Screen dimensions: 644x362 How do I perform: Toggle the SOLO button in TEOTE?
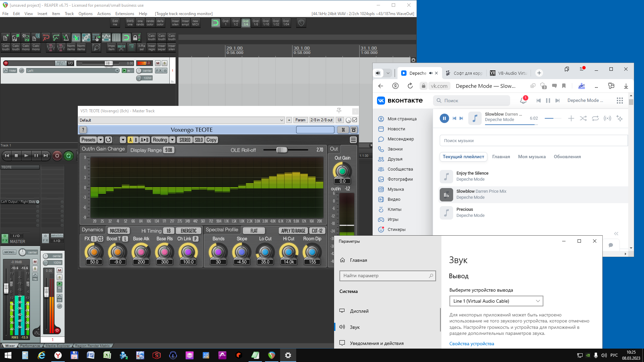(199, 140)
